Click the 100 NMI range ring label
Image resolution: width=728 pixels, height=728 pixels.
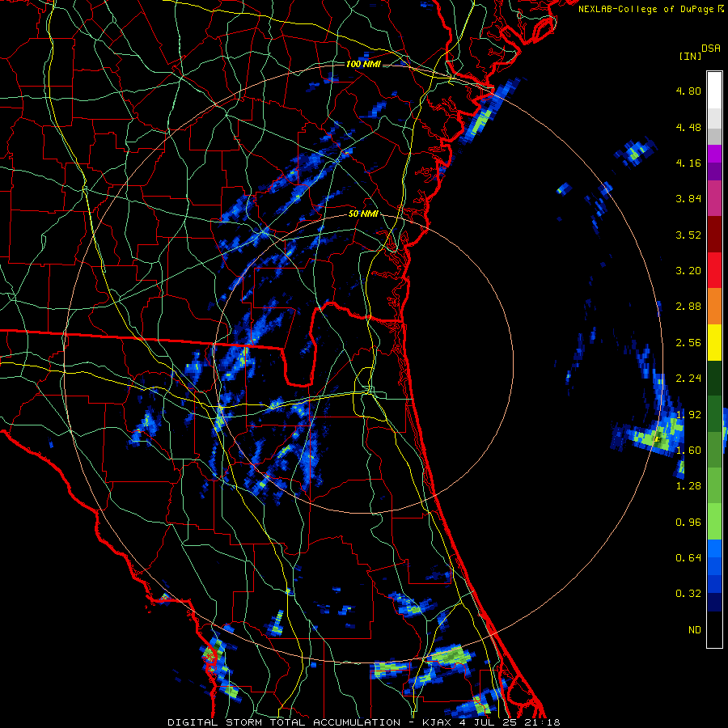click(363, 64)
